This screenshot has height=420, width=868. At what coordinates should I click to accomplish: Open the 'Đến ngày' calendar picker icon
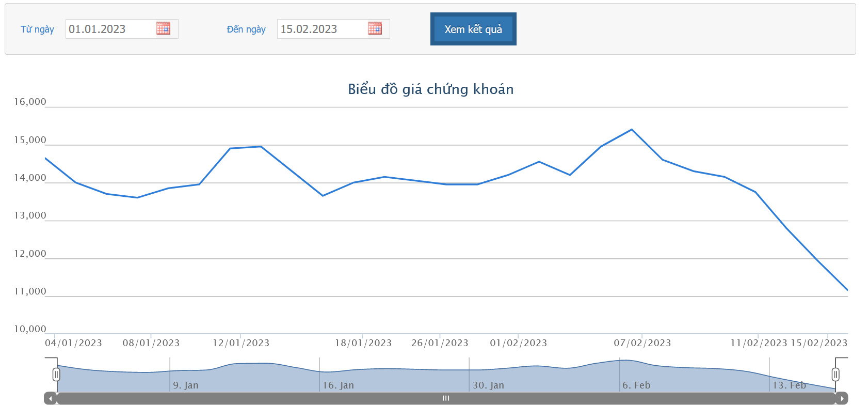point(375,28)
